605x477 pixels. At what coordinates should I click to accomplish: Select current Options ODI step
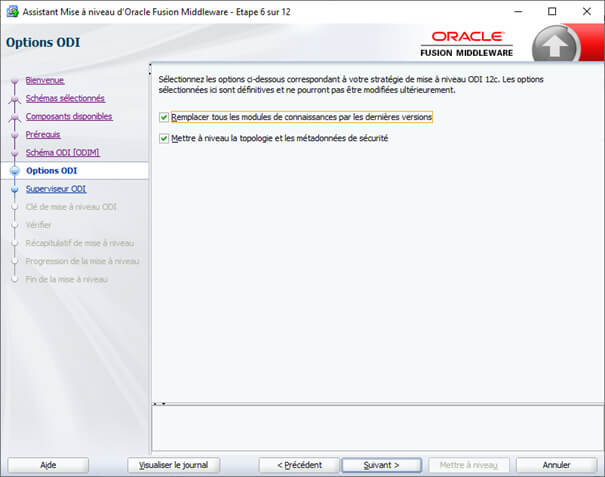(x=51, y=171)
